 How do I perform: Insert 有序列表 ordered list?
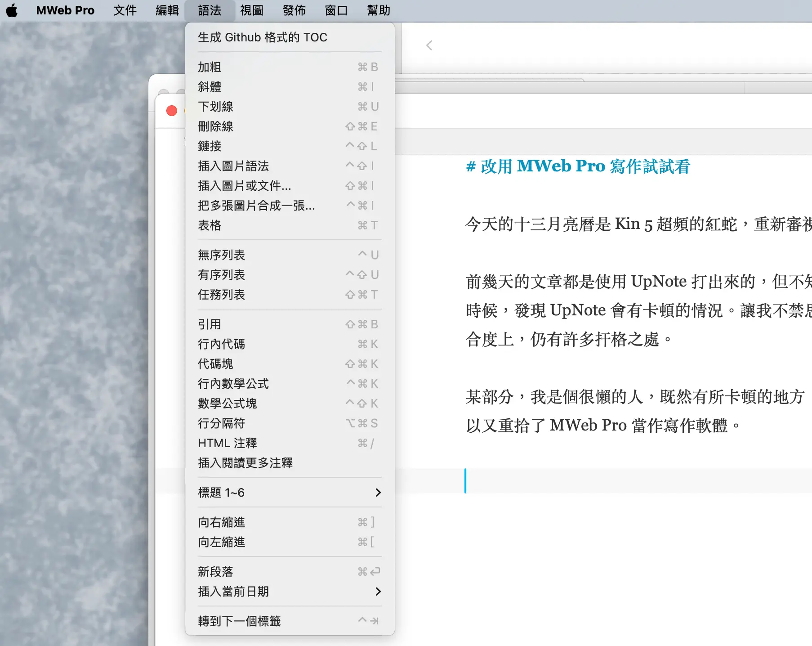[290, 275]
